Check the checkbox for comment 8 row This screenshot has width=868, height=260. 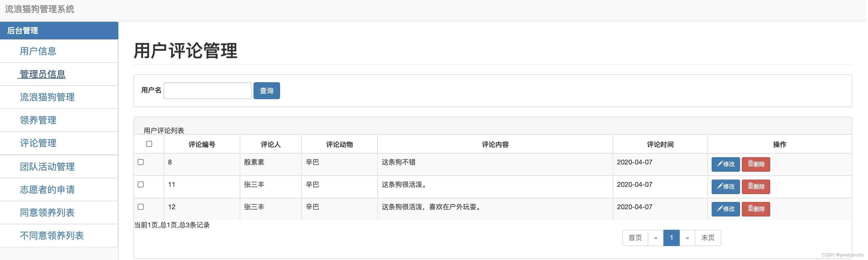pyautogui.click(x=141, y=162)
